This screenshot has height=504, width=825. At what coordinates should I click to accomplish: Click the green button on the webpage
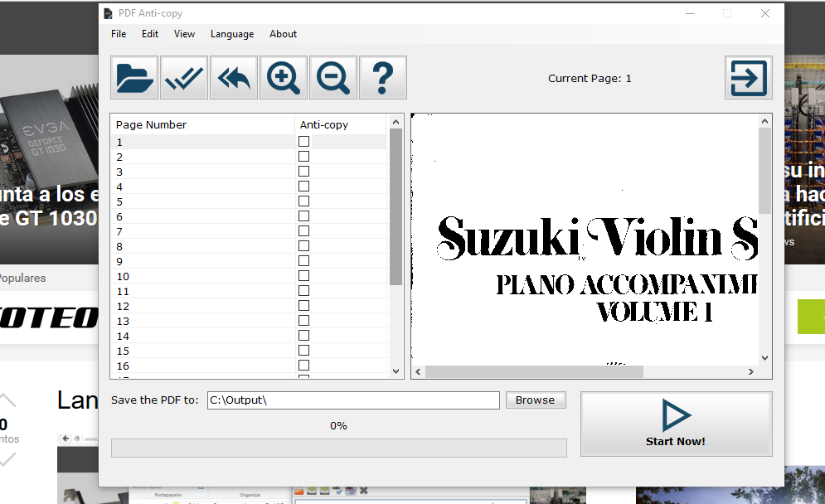click(x=811, y=316)
